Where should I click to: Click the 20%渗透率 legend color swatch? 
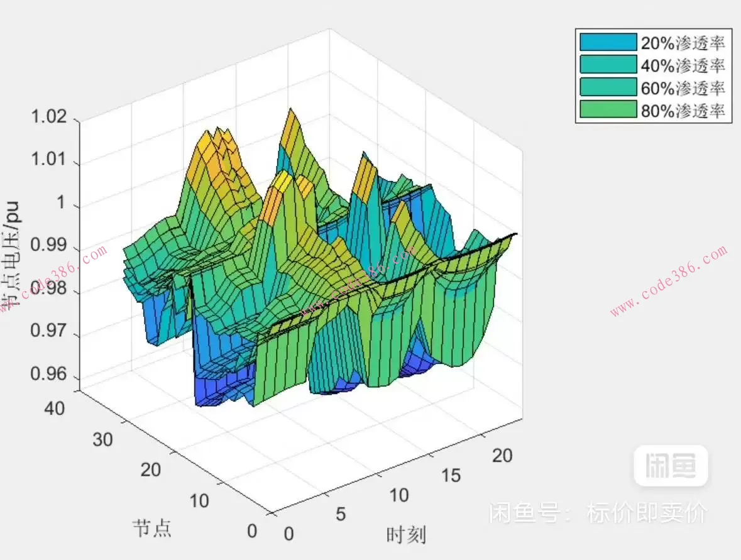coord(608,41)
